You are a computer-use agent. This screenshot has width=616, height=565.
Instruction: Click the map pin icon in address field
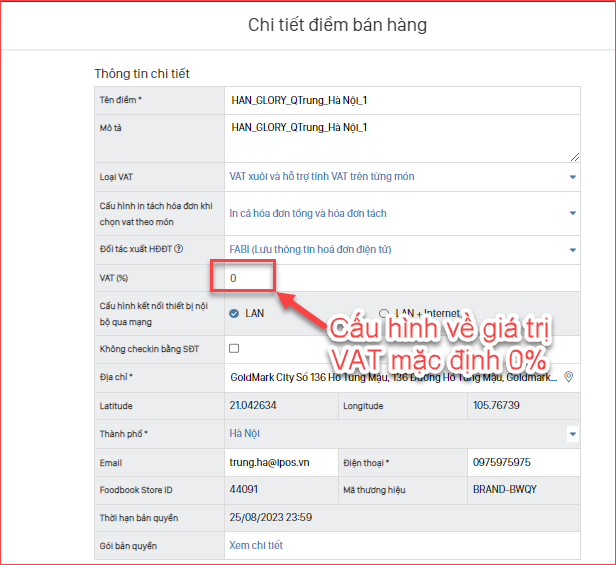pyautogui.click(x=569, y=378)
